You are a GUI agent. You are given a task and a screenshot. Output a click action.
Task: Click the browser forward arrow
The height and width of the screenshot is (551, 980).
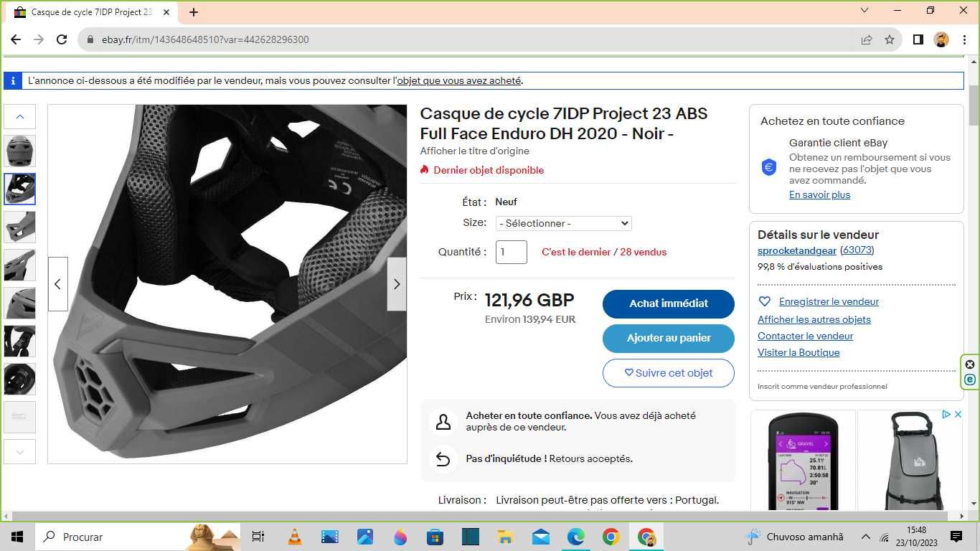[x=39, y=39]
